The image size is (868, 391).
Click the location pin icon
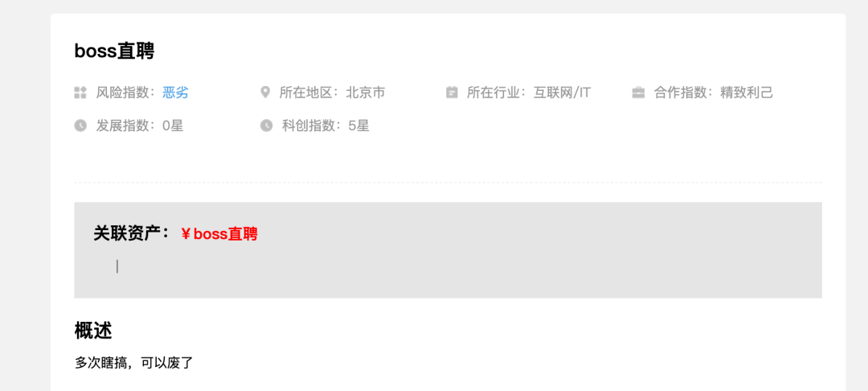265,92
